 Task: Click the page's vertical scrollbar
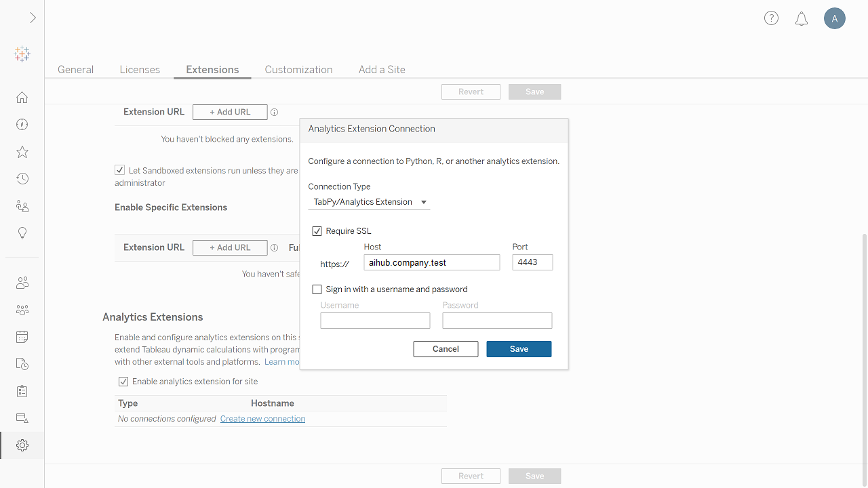pyautogui.click(x=863, y=339)
